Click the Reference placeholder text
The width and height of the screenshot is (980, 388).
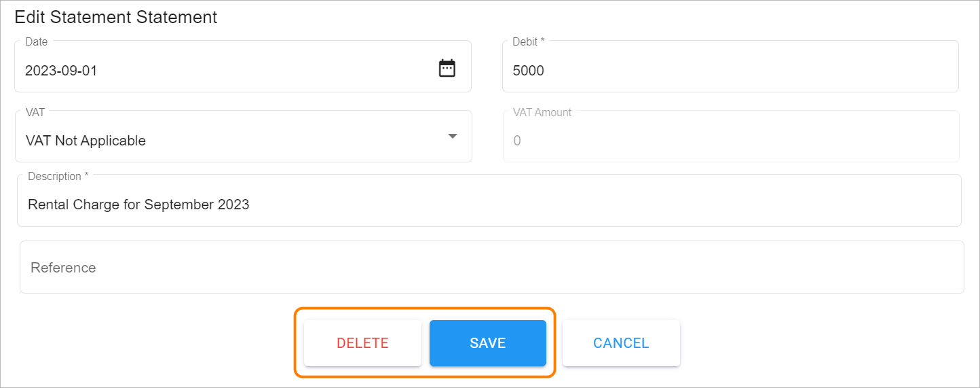point(63,268)
